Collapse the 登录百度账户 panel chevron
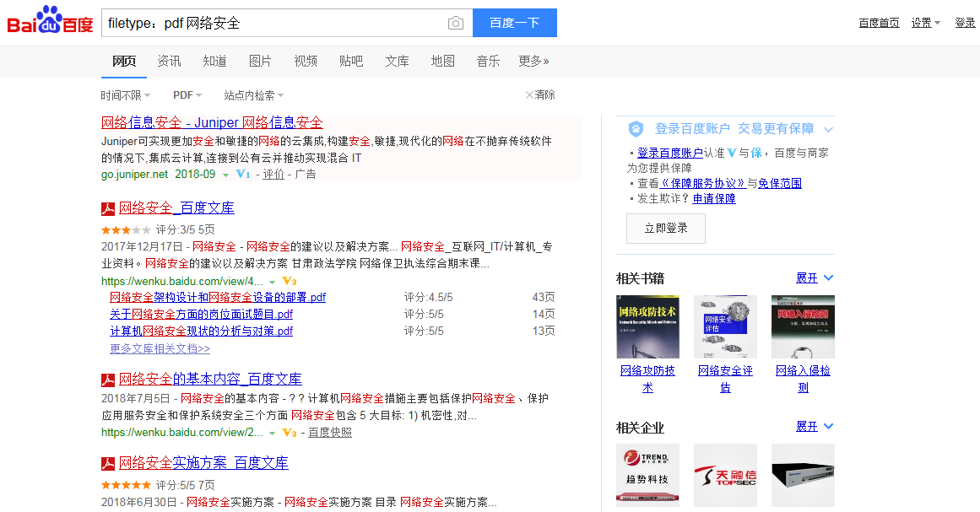This screenshot has height=512, width=980. (829, 130)
